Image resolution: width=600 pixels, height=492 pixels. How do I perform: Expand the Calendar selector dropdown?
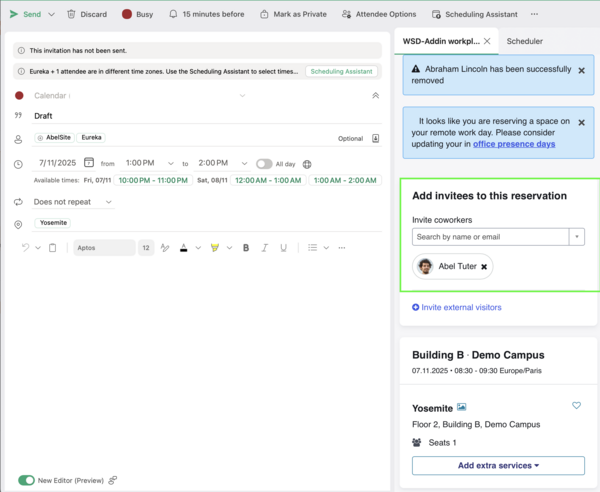[x=242, y=95]
